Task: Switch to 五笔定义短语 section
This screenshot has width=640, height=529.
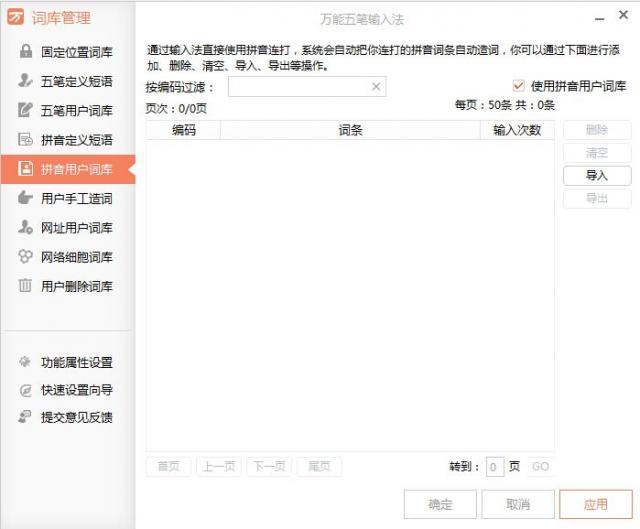Action: point(68,81)
